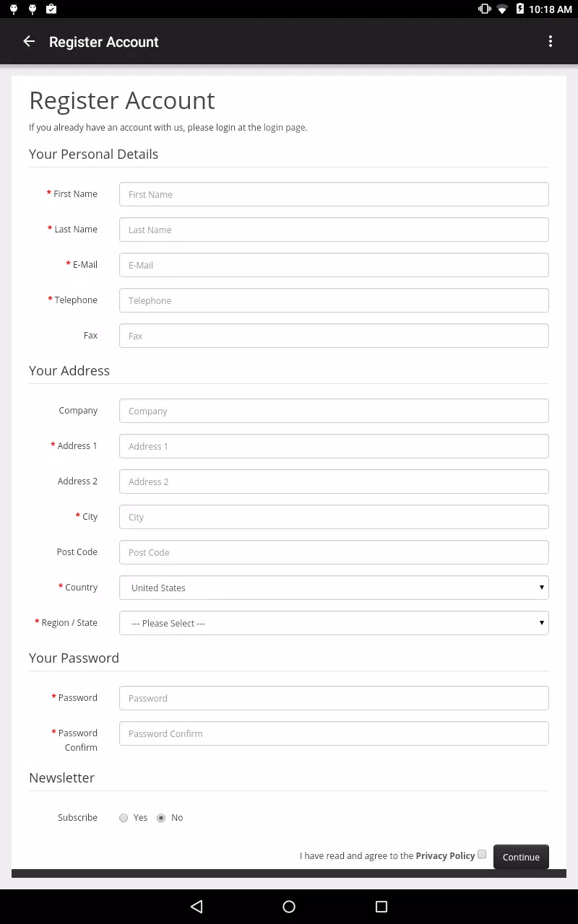Select the Telephone text box

[334, 300]
